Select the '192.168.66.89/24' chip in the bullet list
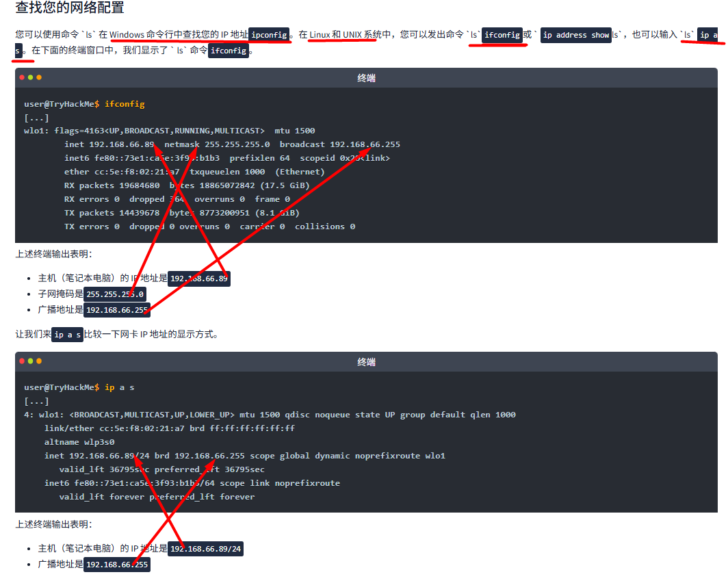Viewport: 728px width, 581px height. 206,549
